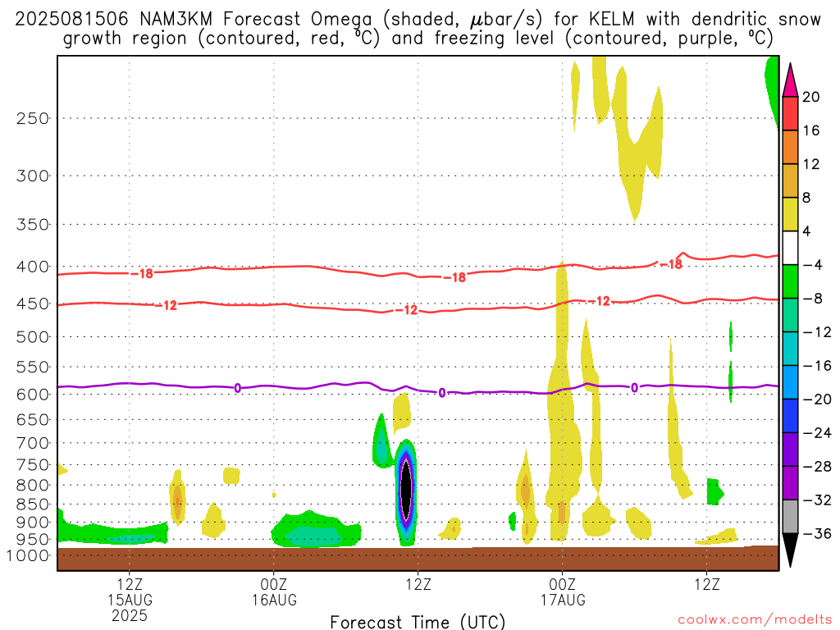
Task: Click the 00Z 17AUG time label
Action: coord(563,591)
